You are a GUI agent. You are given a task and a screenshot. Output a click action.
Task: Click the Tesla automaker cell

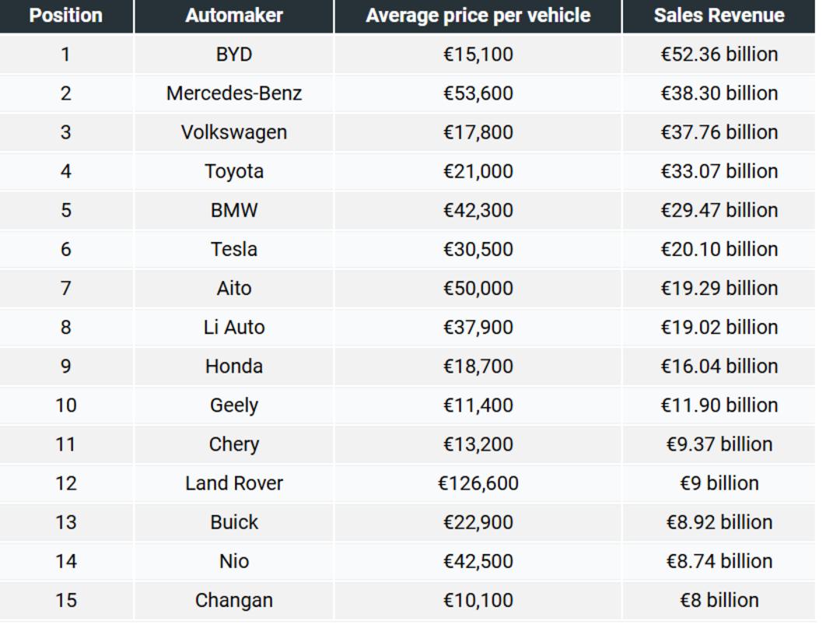(234, 249)
